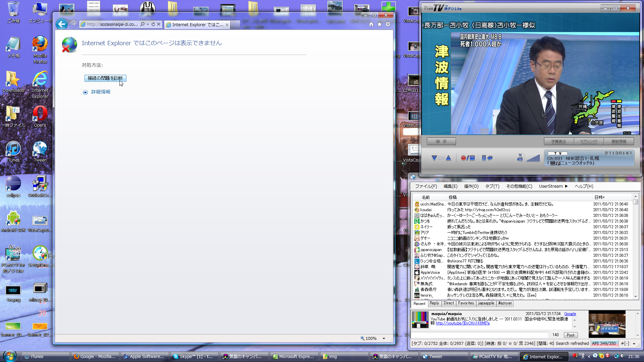Click the video thumbnail preview in Tween
The image size is (644, 362).
pos(607,324)
